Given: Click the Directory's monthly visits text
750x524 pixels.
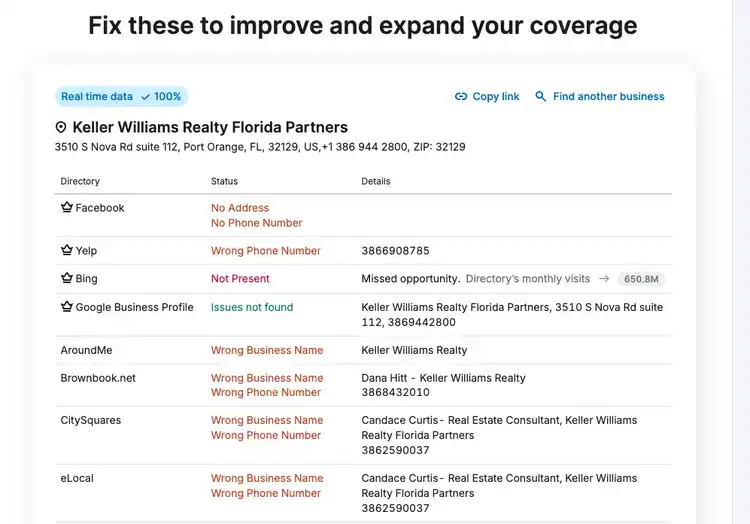Looking at the screenshot, I should click(528, 279).
